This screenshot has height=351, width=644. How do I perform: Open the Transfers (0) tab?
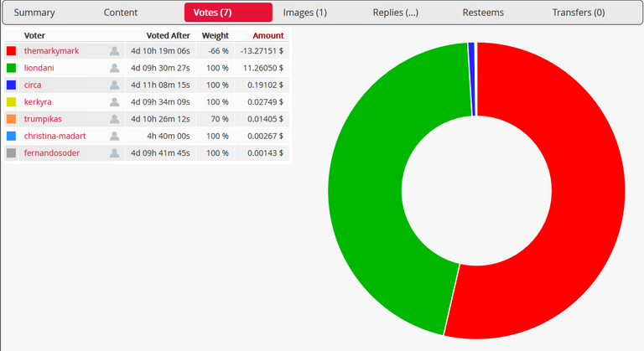click(x=579, y=13)
